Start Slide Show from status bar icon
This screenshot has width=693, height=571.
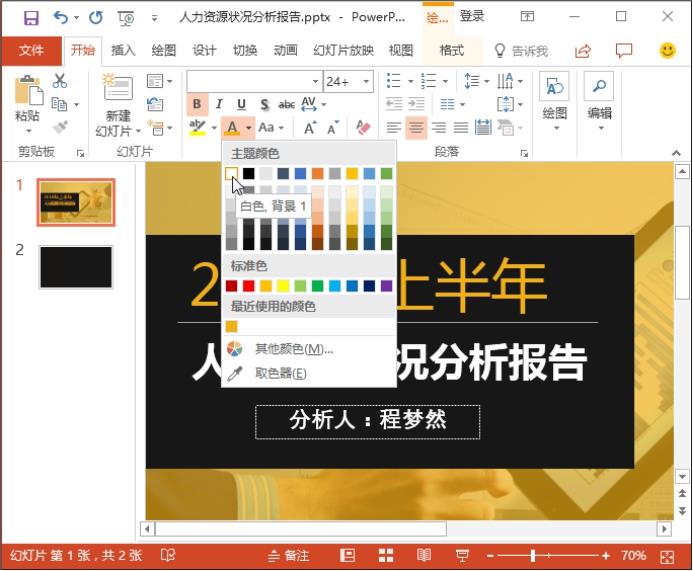(x=462, y=555)
